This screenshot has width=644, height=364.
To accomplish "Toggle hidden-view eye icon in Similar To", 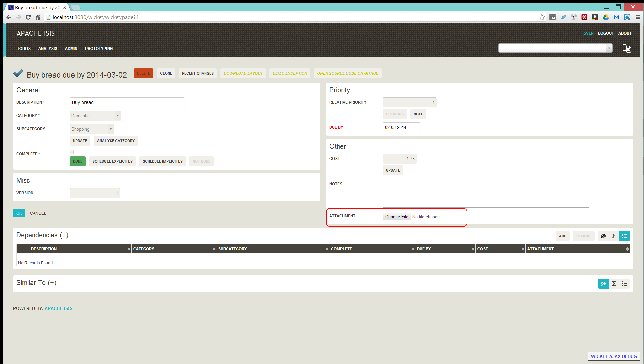I will (x=603, y=284).
